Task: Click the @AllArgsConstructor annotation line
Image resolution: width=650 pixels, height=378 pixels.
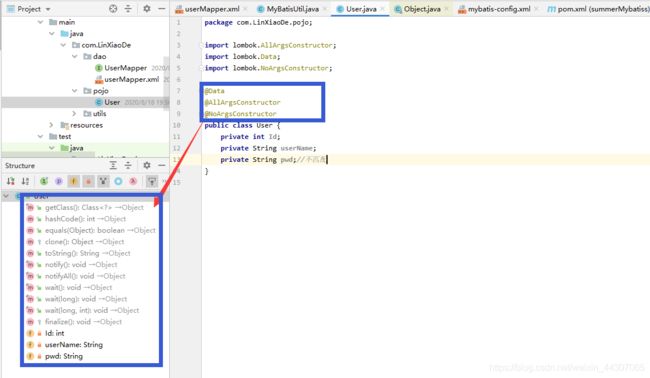Action: [x=243, y=102]
